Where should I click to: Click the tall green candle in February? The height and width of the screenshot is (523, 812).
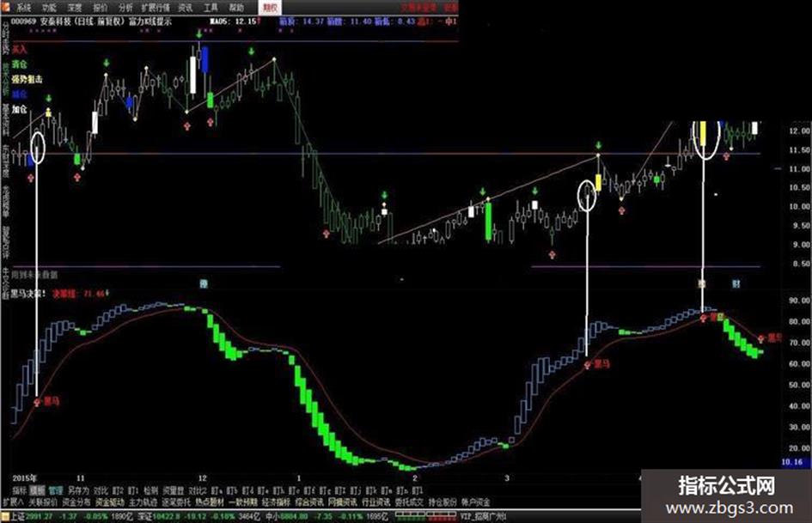coord(488,221)
